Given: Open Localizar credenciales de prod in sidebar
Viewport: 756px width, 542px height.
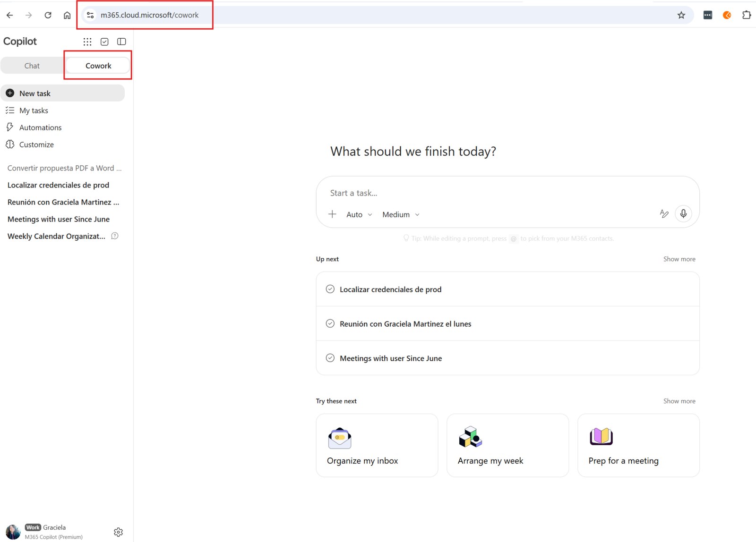Looking at the screenshot, I should (58, 185).
